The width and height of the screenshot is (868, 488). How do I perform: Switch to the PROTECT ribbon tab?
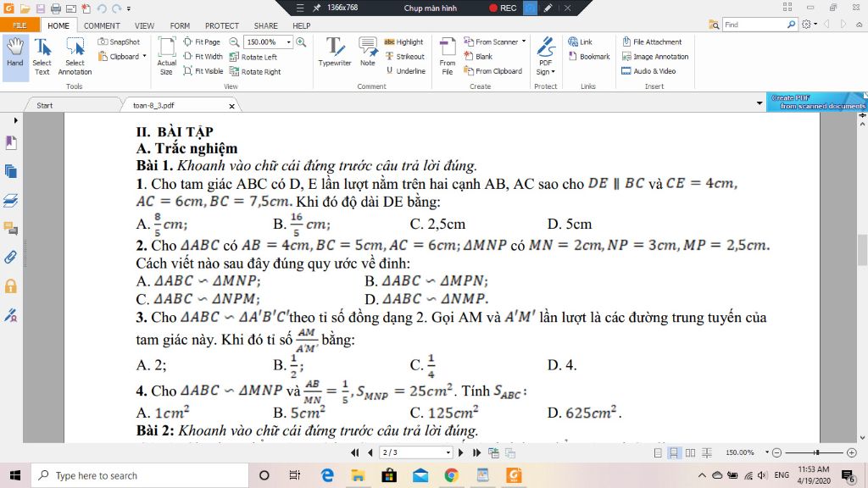222,25
